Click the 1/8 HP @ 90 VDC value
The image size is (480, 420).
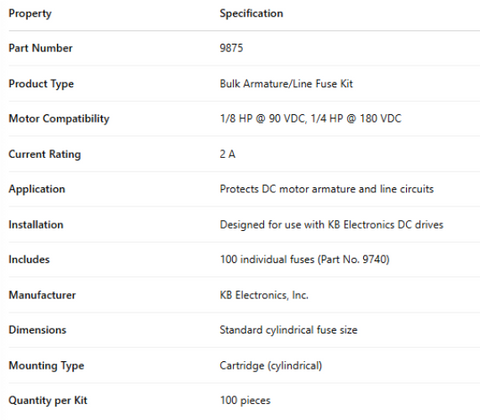coord(263,119)
